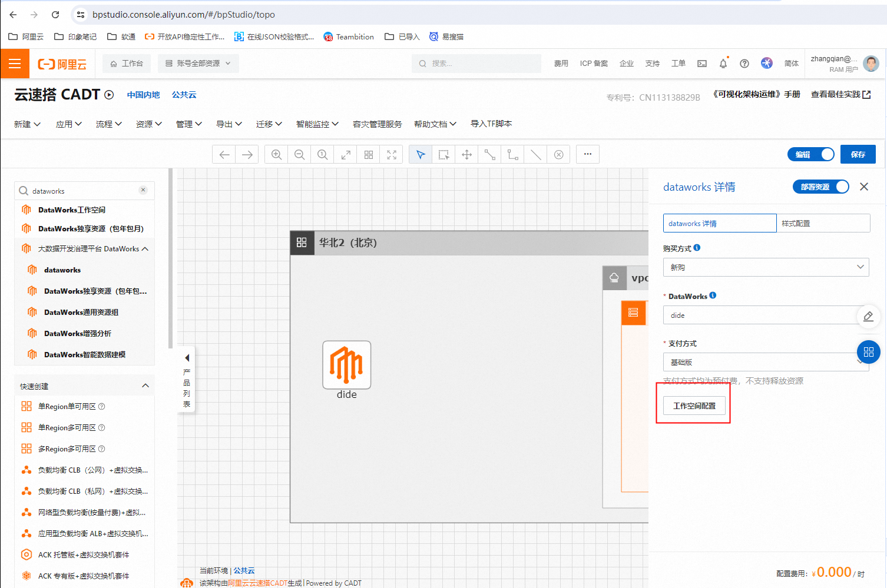887x588 pixels.
Task: Toggle the 部署资源 switch
Action: [x=821, y=187]
